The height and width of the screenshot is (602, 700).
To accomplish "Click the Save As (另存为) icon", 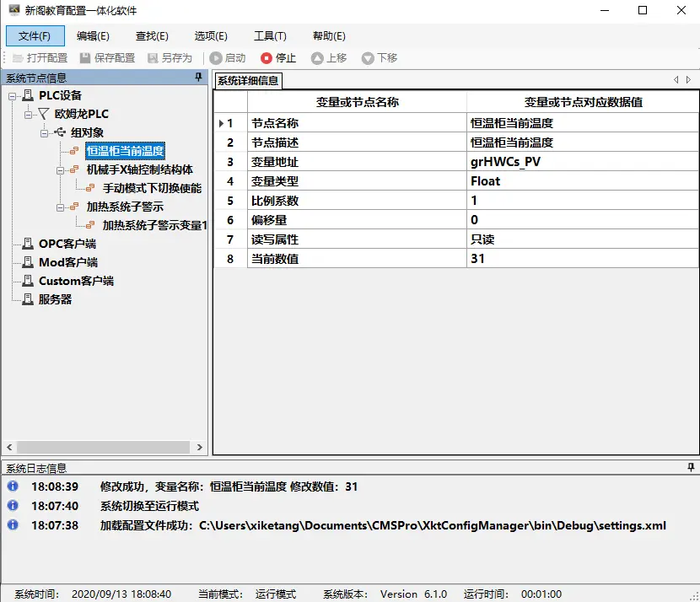I will click(x=153, y=58).
